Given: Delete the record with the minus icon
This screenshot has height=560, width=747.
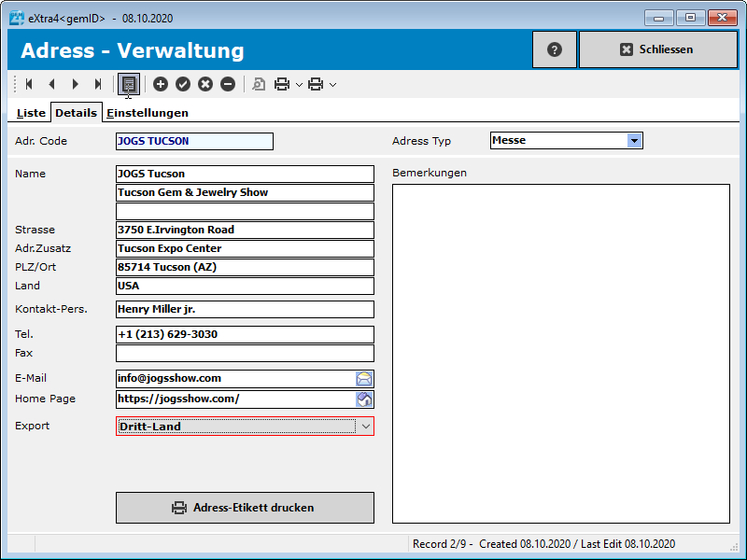Looking at the screenshot, I should click(228, 84).
